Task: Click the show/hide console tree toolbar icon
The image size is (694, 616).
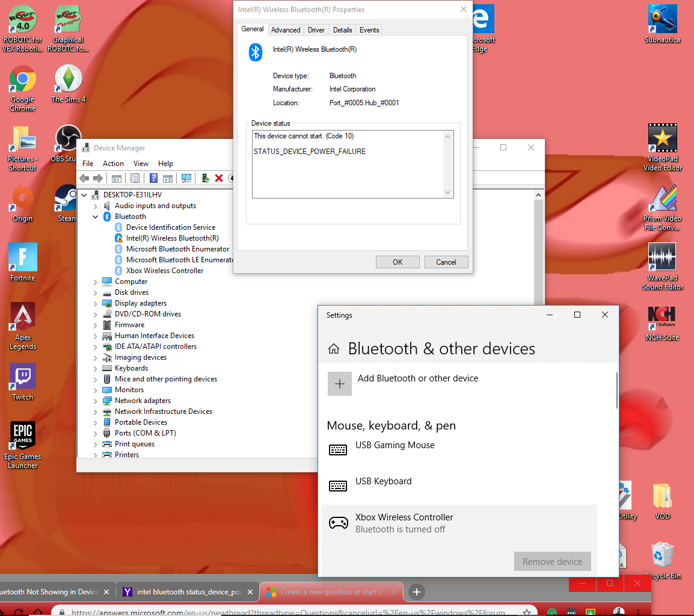Action: click(x=117, y=179)
